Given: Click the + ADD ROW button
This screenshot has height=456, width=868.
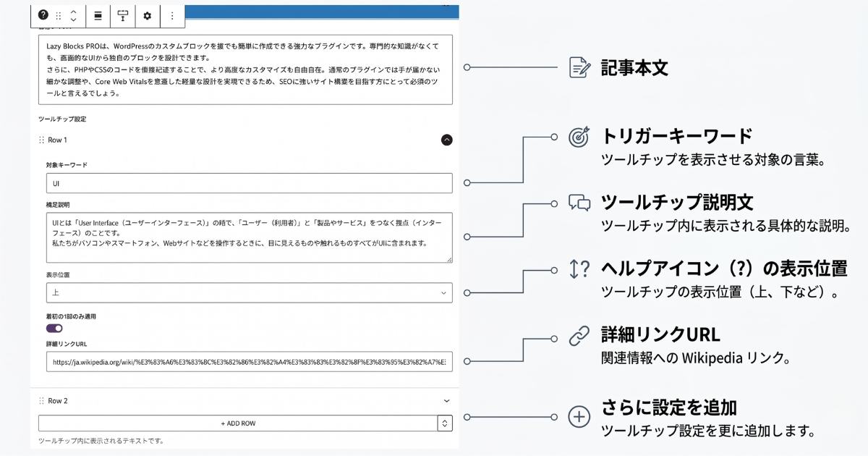Looking at the screenshot, I should pyautogui.click(x=238, y=423).
